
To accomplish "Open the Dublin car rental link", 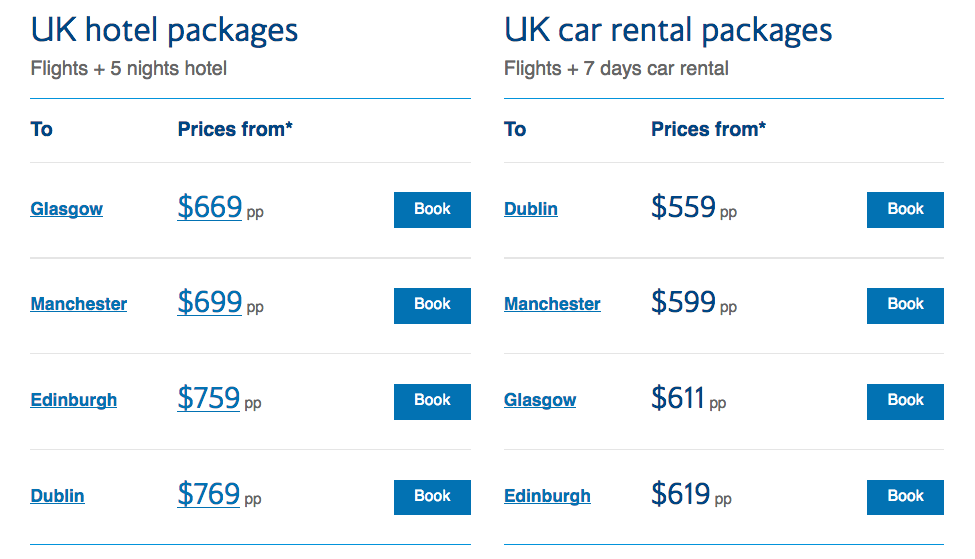I will click(530, 209).
